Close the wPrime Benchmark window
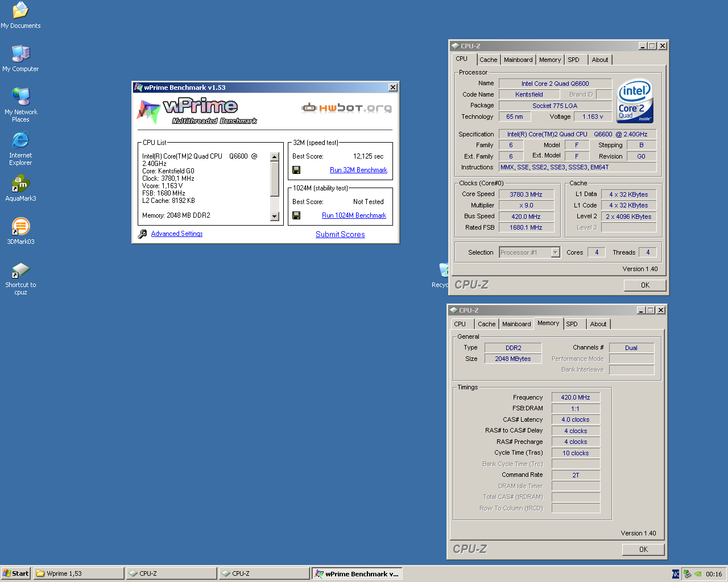This screenshot has height=582, width=728. [393, 88]
